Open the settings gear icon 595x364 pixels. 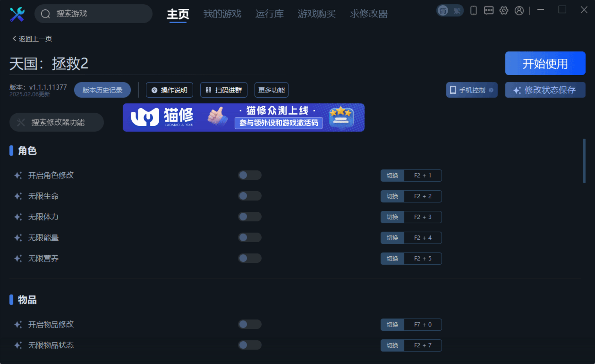(504, 10)
